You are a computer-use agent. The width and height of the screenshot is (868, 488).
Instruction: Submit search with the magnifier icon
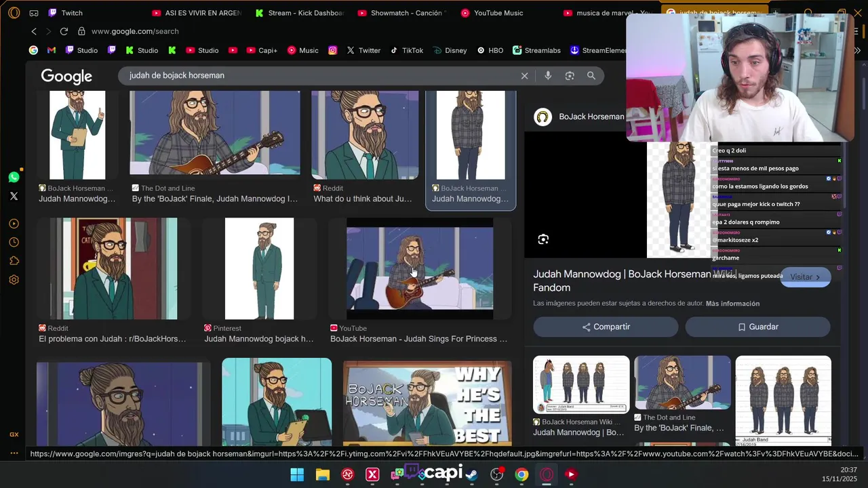pyautogui.click(x=591, y=76)
